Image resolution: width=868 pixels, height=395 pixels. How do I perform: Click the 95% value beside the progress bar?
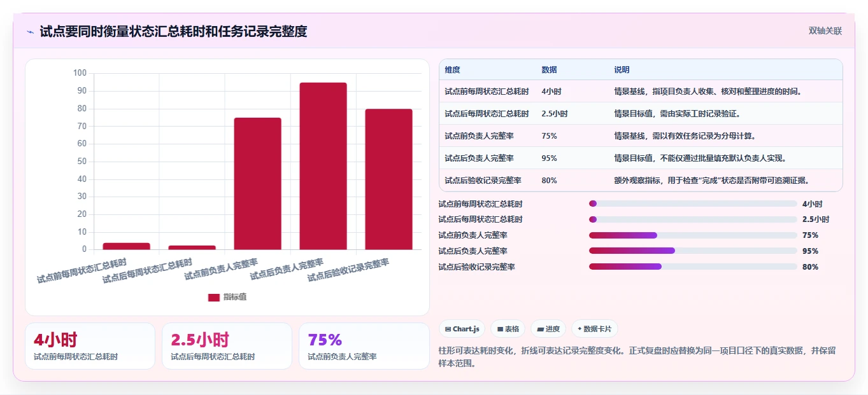[x=810, y=251]
